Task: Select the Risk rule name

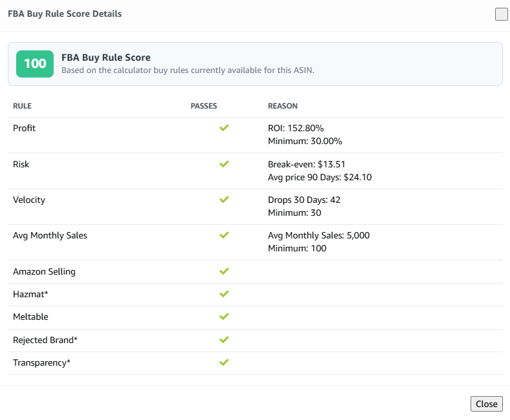Action: click(x=21, y=164)
